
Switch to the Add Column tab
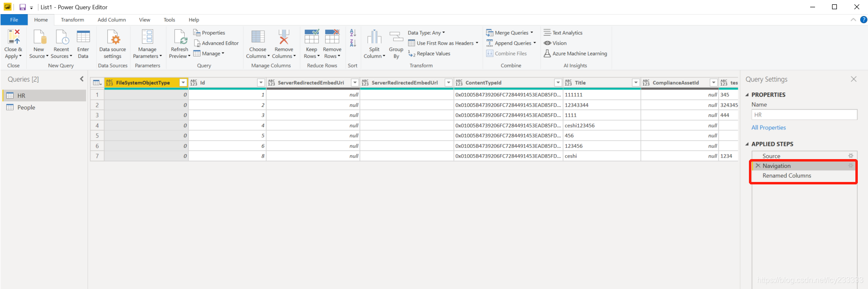click(112, 20)
